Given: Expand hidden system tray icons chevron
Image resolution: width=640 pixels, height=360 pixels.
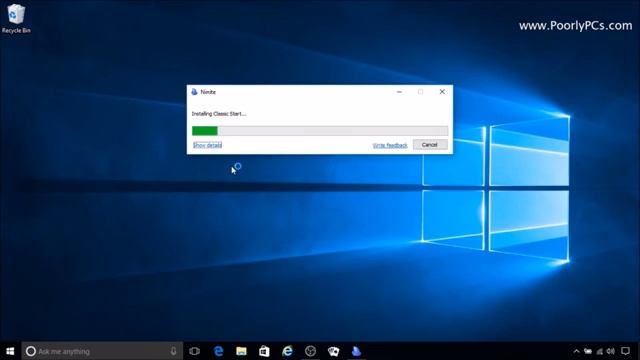Looking at the screenshot, I should click(576, 351).
